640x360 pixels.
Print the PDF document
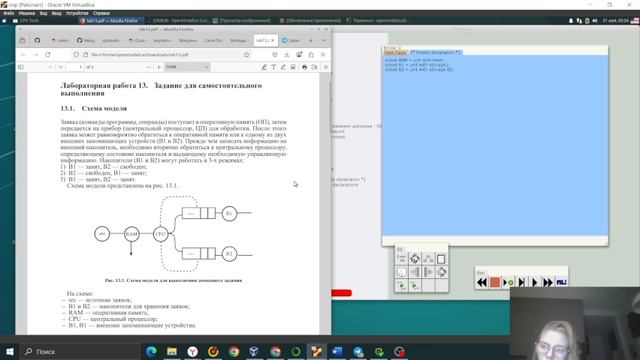(304, 67)
